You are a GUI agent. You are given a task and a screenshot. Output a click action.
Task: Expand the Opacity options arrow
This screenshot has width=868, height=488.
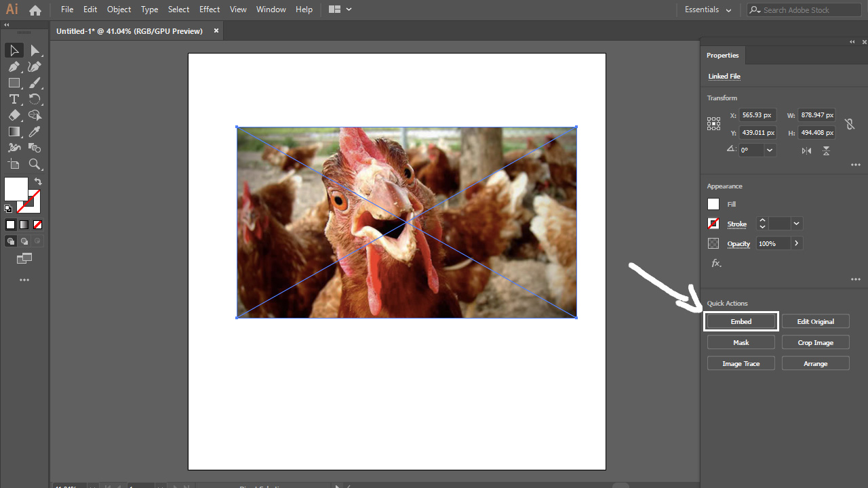796,243
